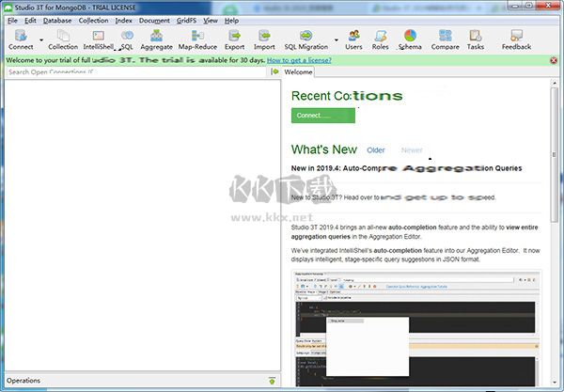Screen dimensions: 564x392
Task: Expand the SQL Migration dropdown arrow
Action: pyautogui.click(x=337, y=39)
